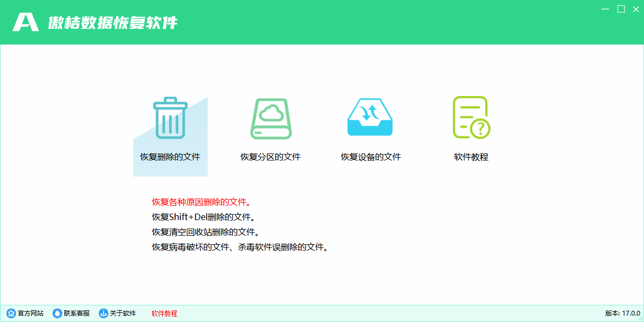Click the headset icon beside 联系客服
This screenshot has height=322, width=644.
57,313
